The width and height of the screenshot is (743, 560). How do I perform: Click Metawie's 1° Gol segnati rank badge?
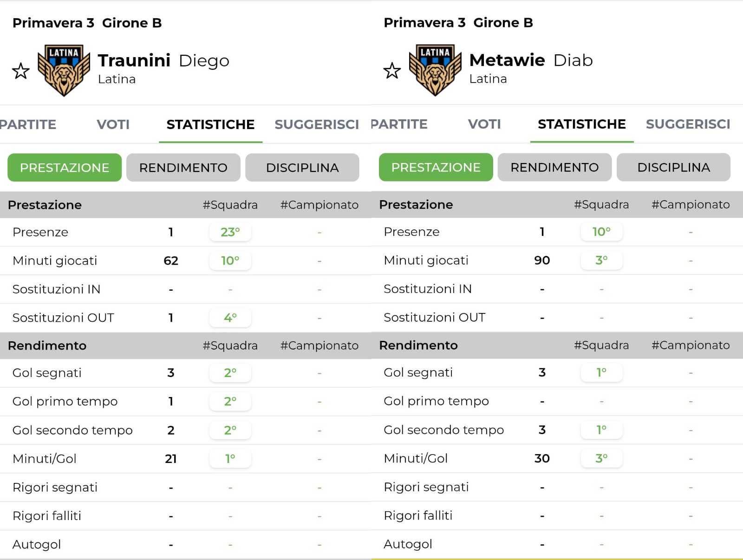(601, 372)
